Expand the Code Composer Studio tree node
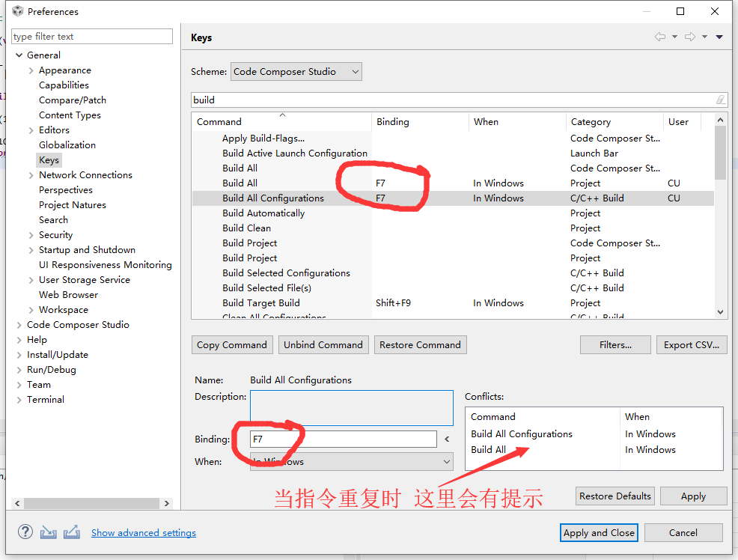This screenshot has height=560, width=738. [x=19, y=325]
